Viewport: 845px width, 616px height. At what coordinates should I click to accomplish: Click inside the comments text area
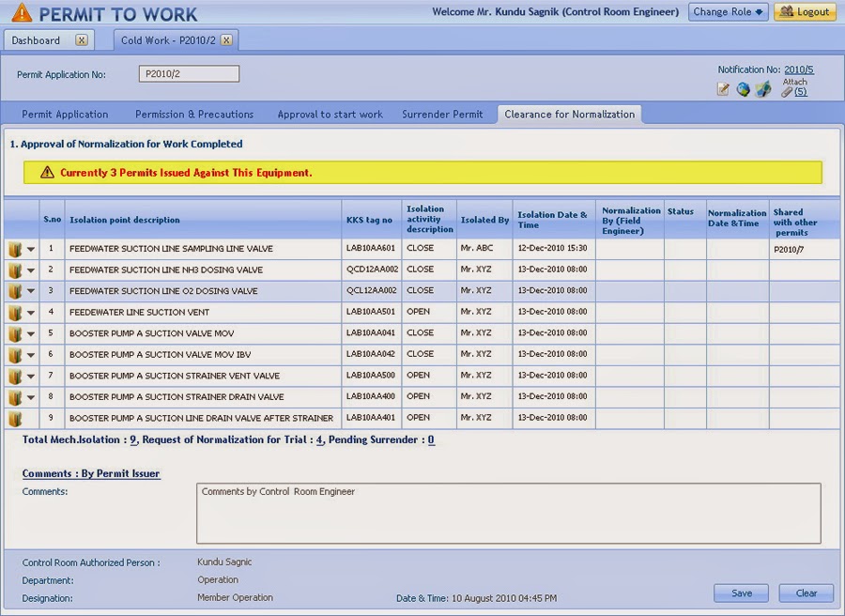point(507,515)
